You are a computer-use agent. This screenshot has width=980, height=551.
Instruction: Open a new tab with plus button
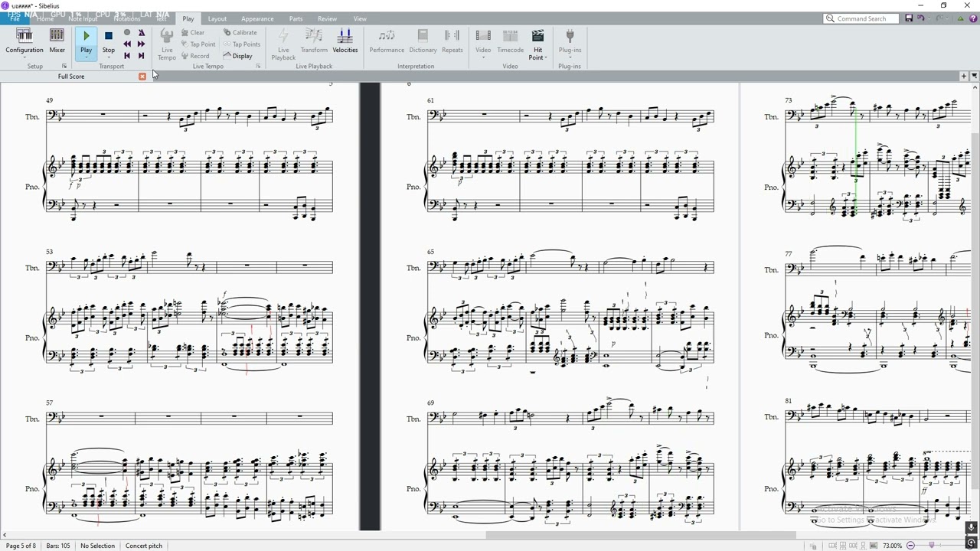pyautogui.click(x=964, y=77)
